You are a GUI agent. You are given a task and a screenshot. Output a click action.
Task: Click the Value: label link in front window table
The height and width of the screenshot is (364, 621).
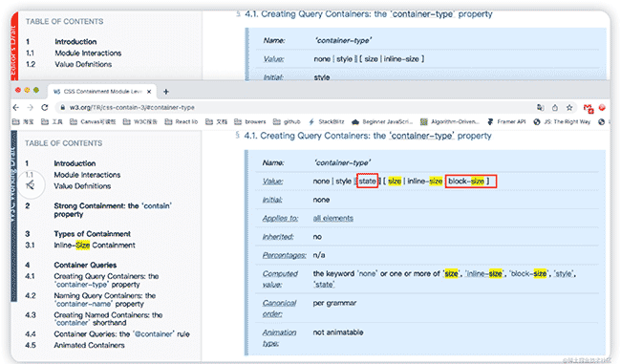click(273, 181)
